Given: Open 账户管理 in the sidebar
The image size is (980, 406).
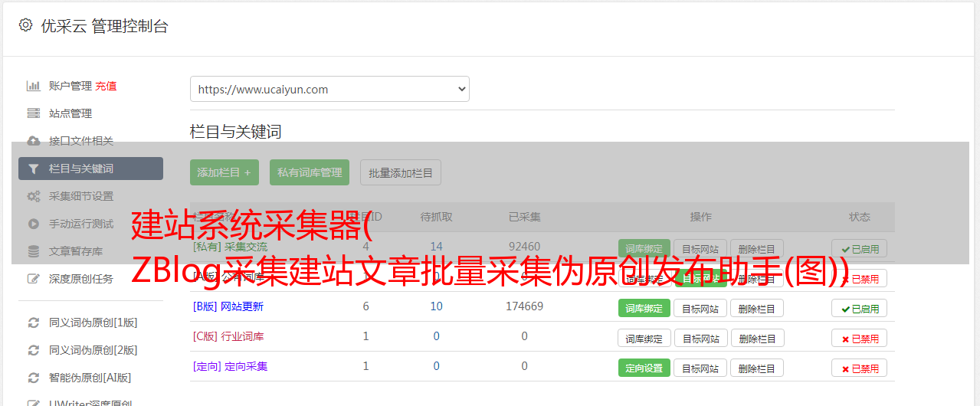Looking at the screenshot, I should point(70,86).
